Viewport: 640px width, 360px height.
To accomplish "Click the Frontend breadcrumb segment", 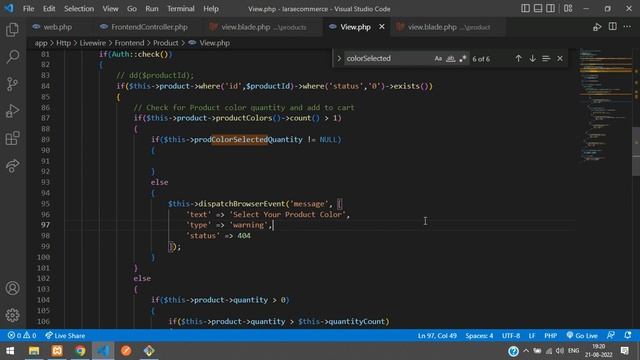I will (129, 43).
